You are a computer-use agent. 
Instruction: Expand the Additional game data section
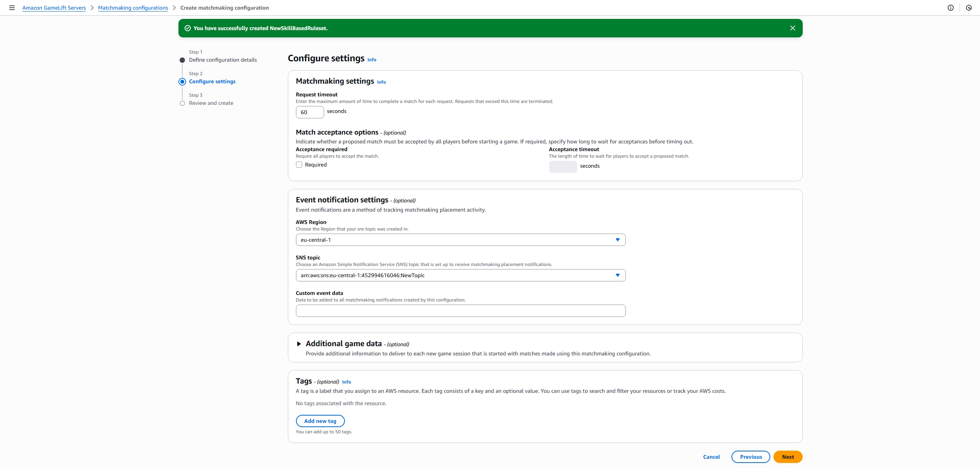tap(299, 343)
